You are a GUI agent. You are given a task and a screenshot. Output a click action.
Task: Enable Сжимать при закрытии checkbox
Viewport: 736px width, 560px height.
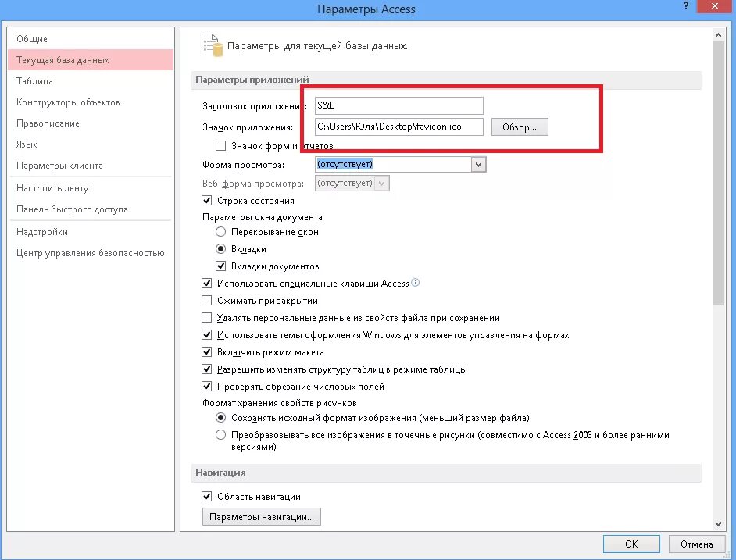206,301
